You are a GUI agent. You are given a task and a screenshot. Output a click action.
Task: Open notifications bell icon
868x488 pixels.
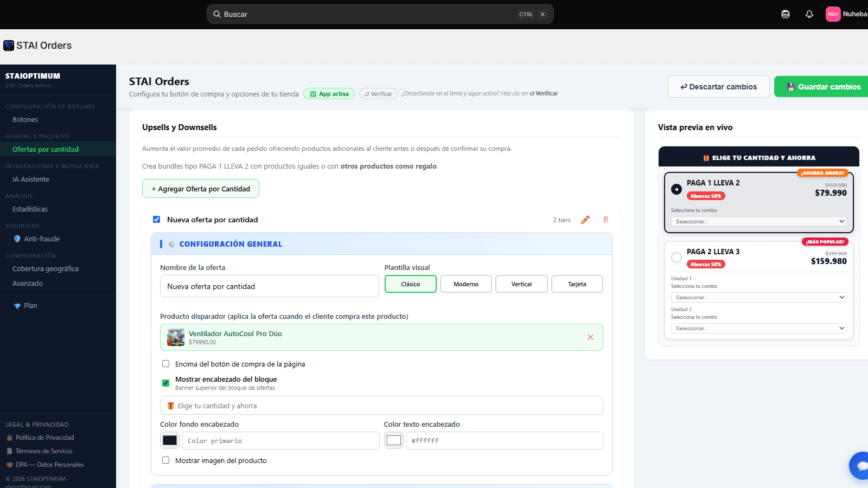809,14
